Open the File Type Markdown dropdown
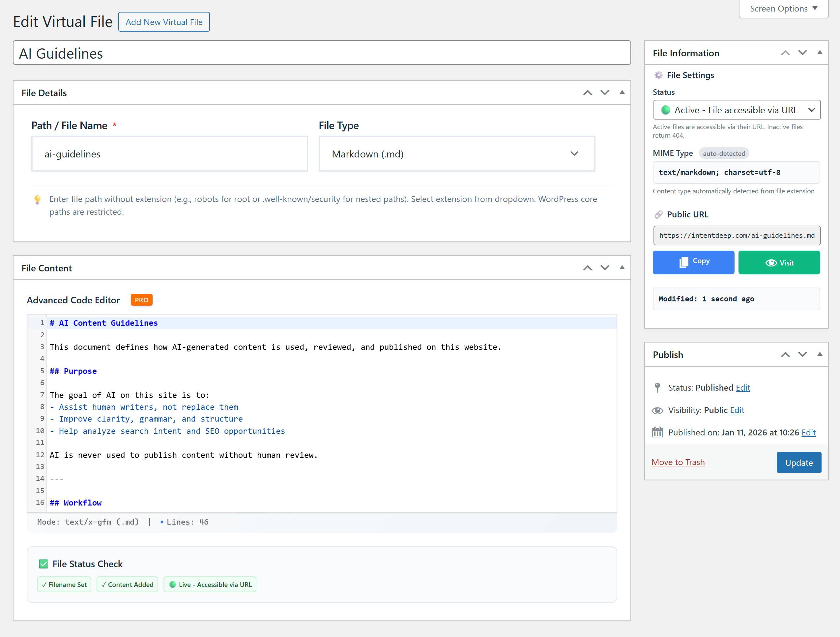 point(456,154)
